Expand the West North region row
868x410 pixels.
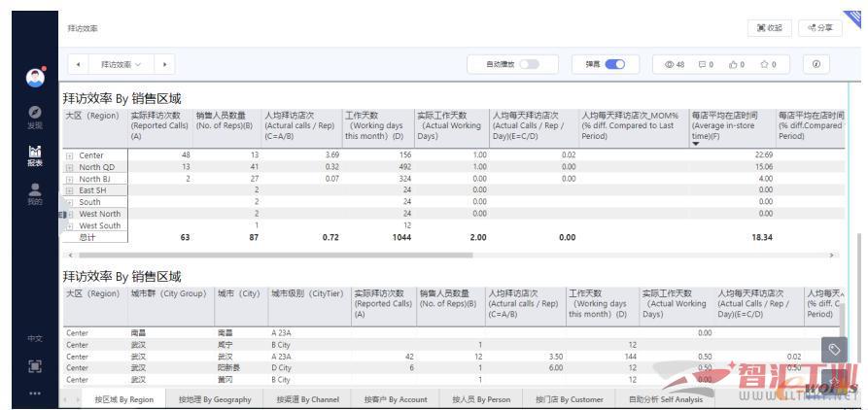tap(70, 214)
